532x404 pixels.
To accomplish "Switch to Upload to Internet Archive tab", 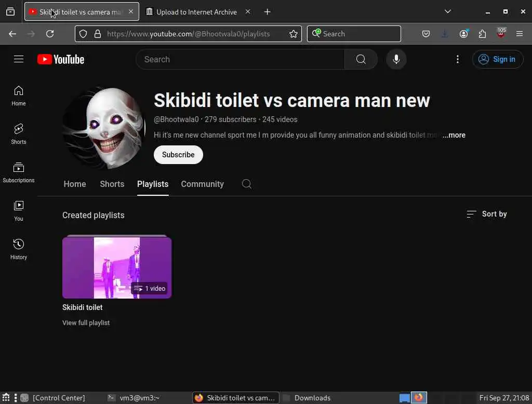I will coord(198,12).
